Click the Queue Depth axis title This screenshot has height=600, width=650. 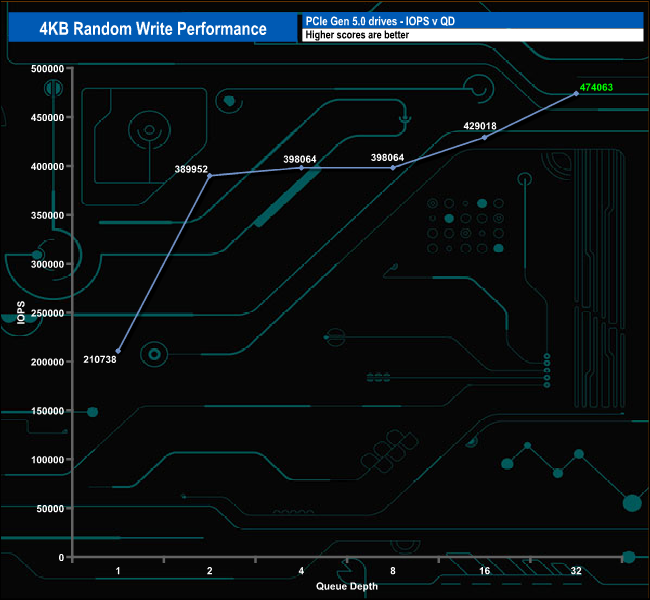coord(347,586)
